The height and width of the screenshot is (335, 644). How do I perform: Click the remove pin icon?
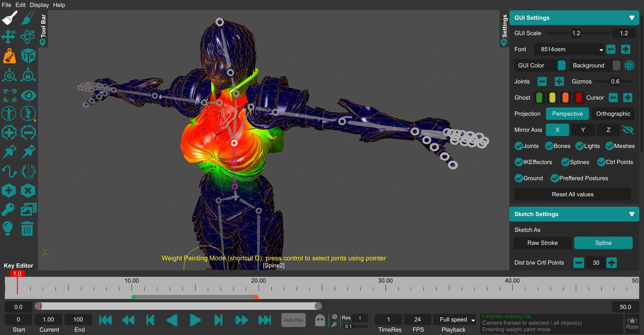pos(28,152)
